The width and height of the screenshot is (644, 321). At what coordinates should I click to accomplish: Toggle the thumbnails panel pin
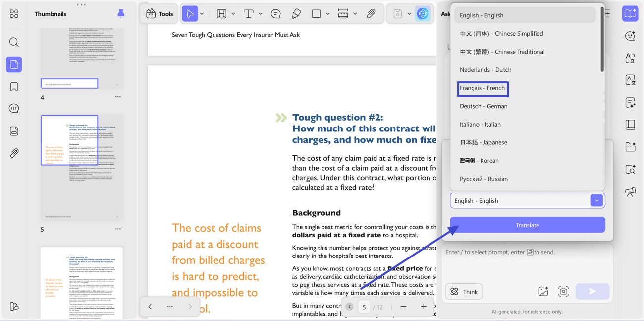121,14
